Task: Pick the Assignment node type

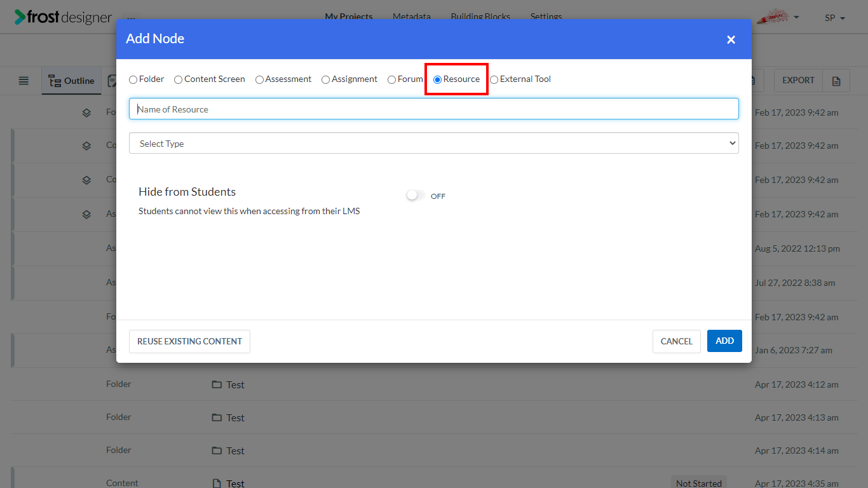Action: [325, 79]
